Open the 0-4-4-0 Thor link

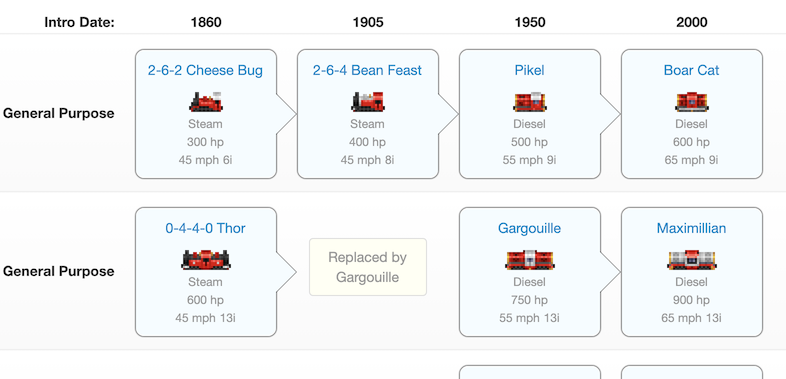[x=206, y=229]
